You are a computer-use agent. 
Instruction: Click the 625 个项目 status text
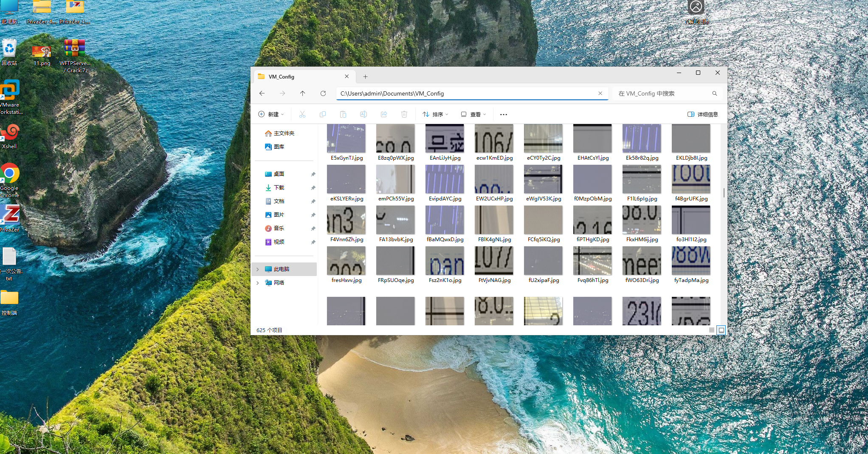[x=269, y=330]
